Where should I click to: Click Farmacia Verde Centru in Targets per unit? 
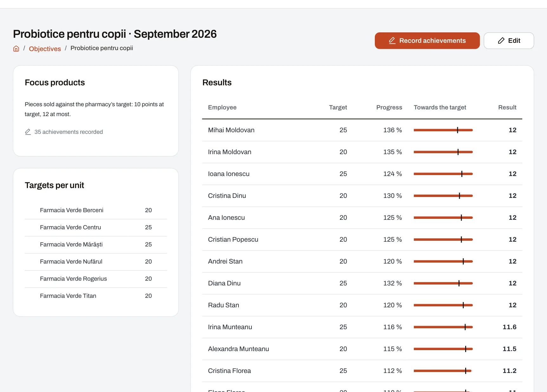[70, 227]
